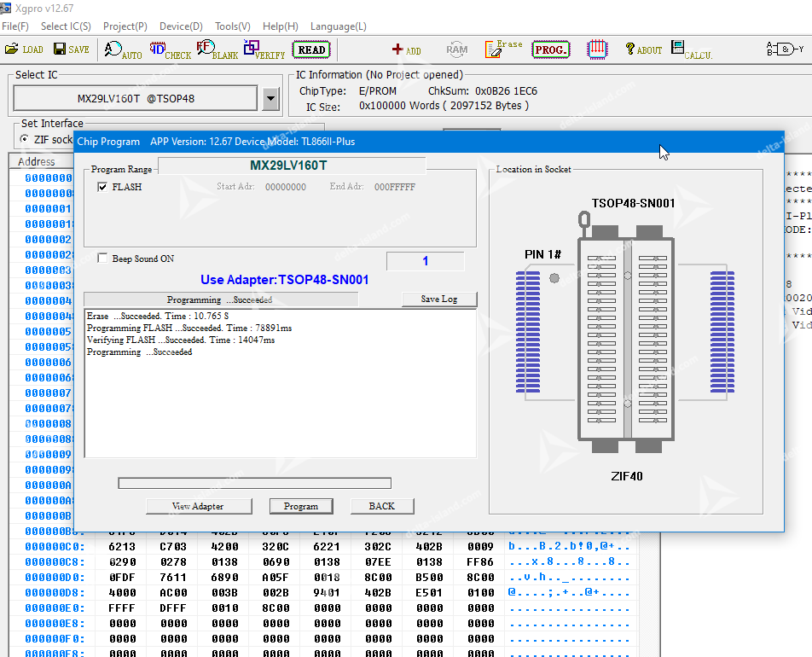This screenshot has height=657, width=812.
Task: Click the Program button in dialog
Action: pos(301,506)
